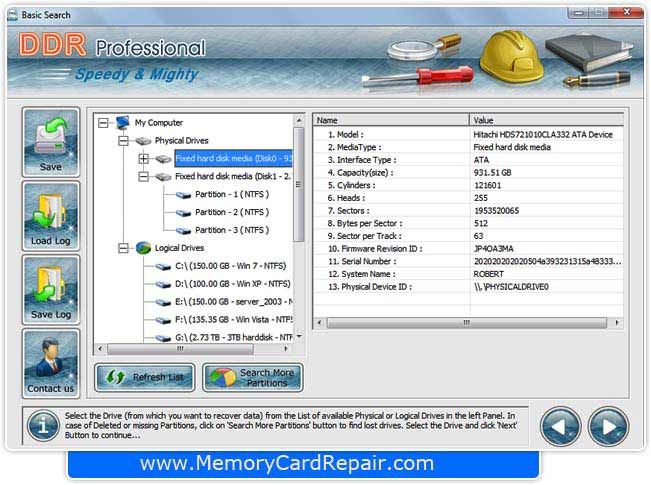Viewport: 651px width, 485px height.
Task: Click the Logical Drives label
Action: (179, 247)
